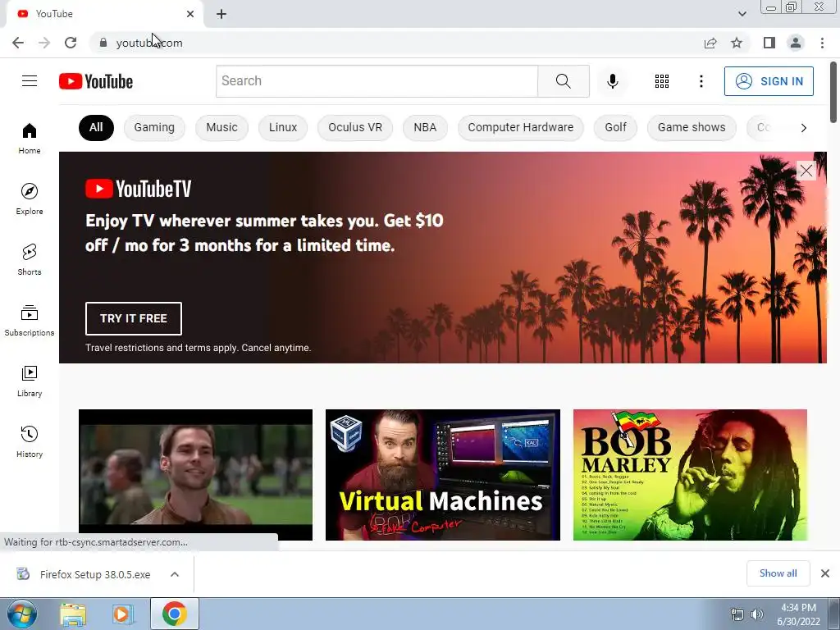
Task: Open Explore in the sidebar
Action: coord(30,199)
